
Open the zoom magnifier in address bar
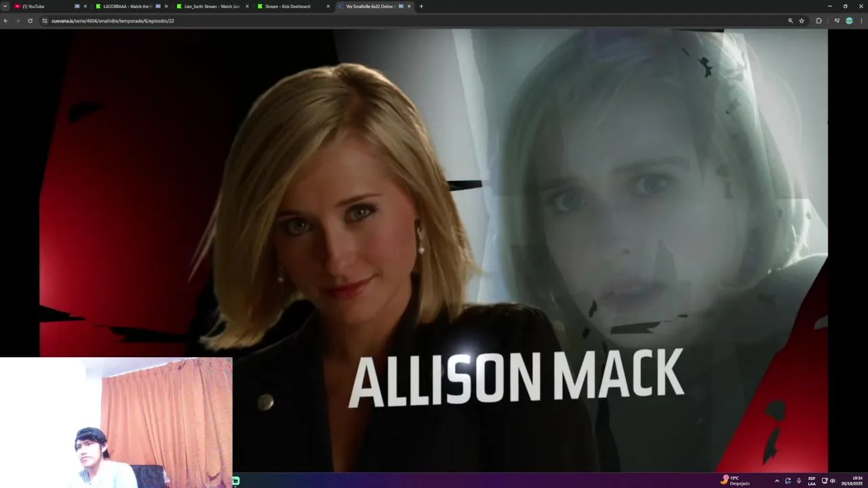tap(790, 21)
